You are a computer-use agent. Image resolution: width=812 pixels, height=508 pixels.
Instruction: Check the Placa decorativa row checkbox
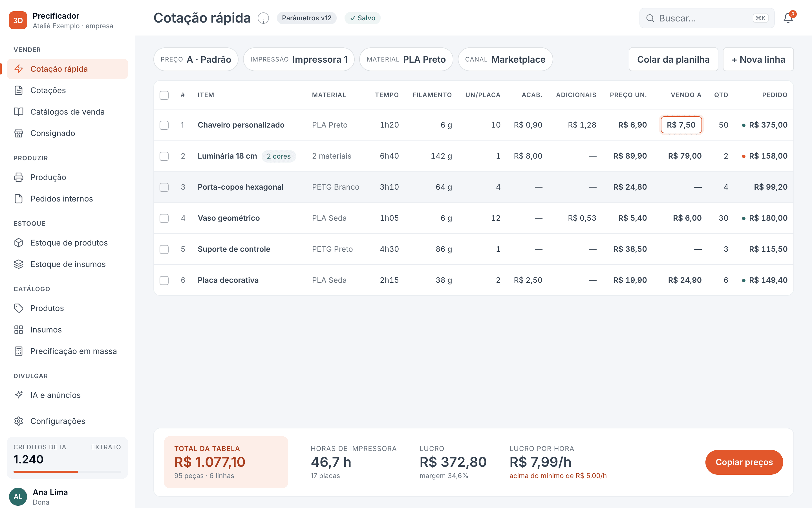[164, 281]
